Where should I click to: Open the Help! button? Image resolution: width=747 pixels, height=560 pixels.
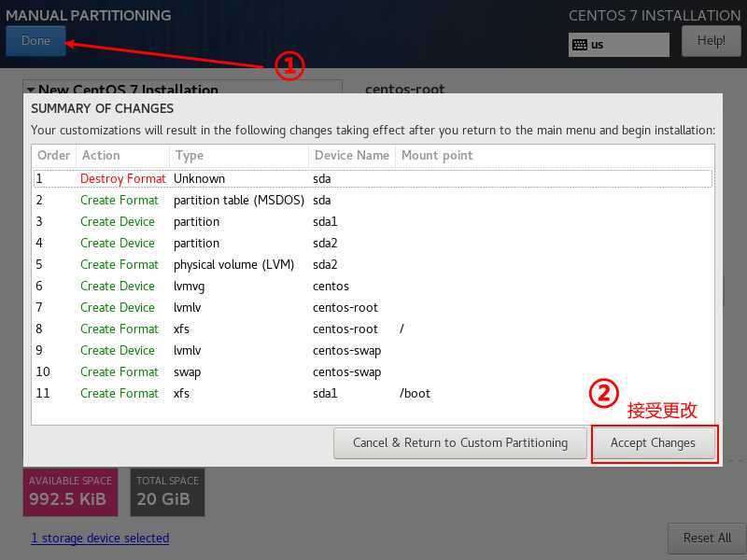coord(712,41)
